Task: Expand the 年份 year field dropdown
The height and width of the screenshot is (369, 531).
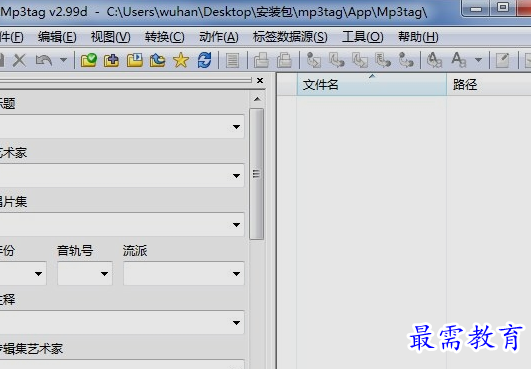Action: (39, 274)
